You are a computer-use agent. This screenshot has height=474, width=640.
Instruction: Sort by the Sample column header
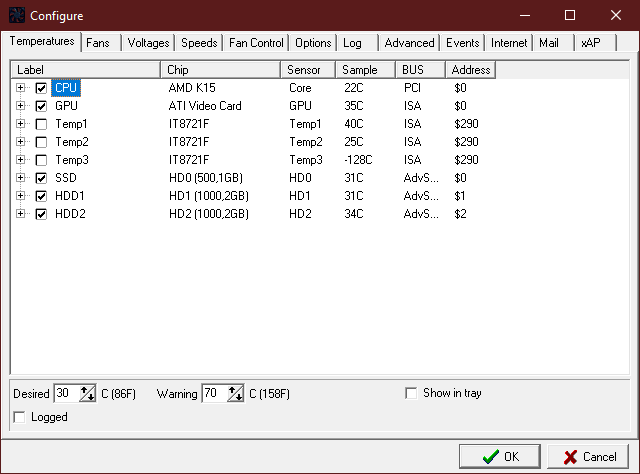(x=366, y=70)
